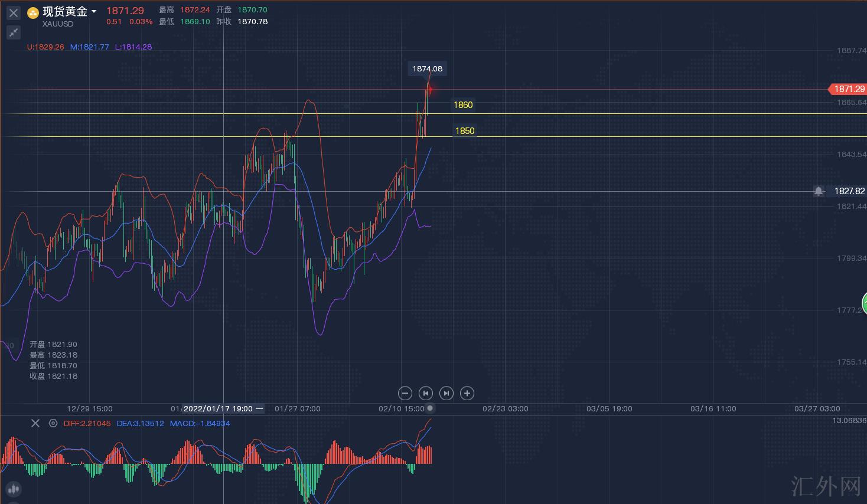Zoom out the chart with the minus button

click(405, 393)
